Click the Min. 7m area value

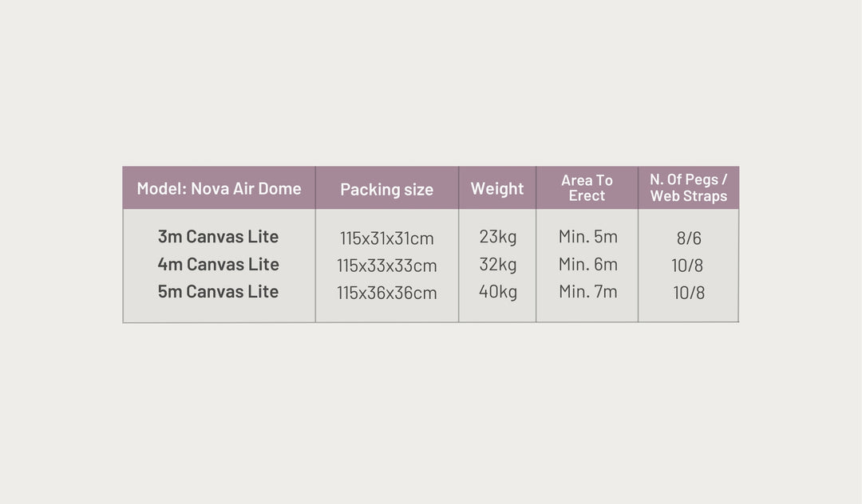click(x=587, y=291)
